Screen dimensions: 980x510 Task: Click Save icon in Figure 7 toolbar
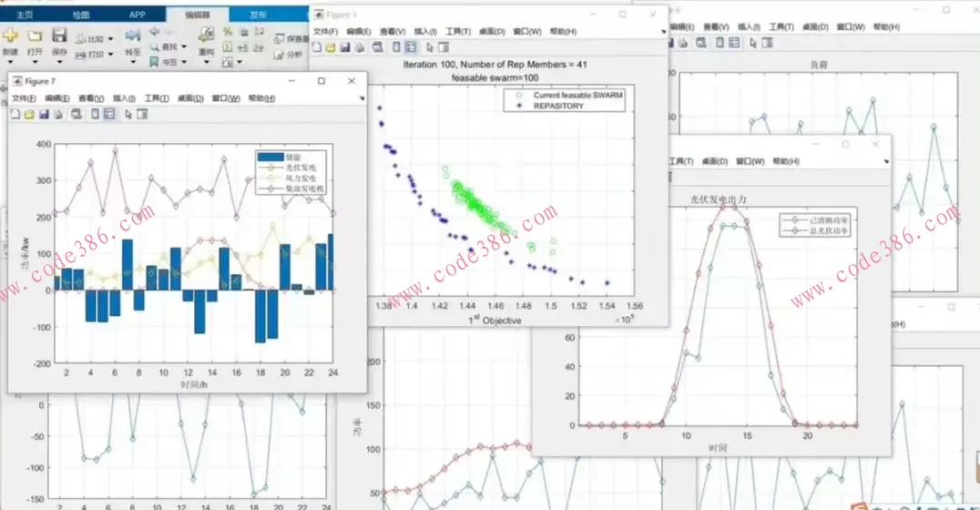[44, 115]
